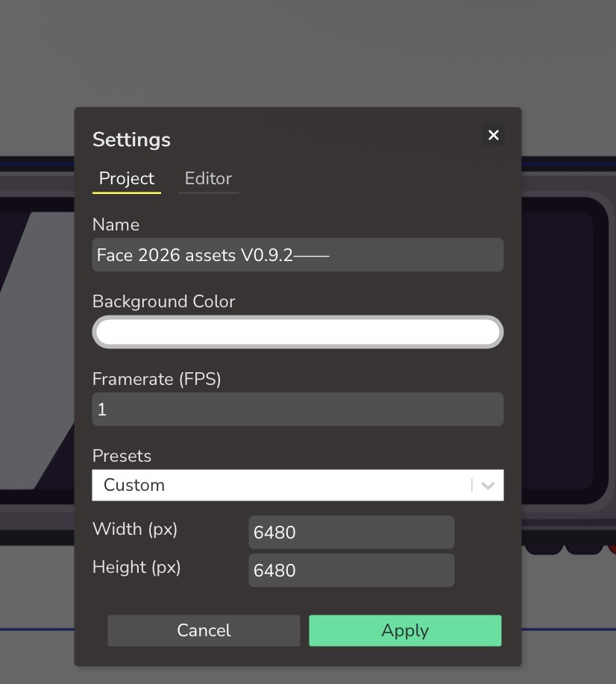Open the Background Color picker swatch
616x684 pixels.
(x=298, y=333)
